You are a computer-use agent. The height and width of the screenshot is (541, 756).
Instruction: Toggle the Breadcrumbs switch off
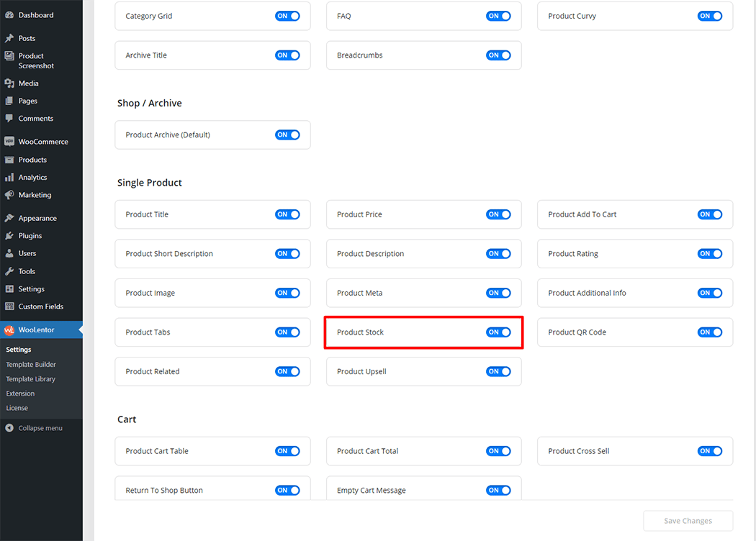[x=498, y=55]
